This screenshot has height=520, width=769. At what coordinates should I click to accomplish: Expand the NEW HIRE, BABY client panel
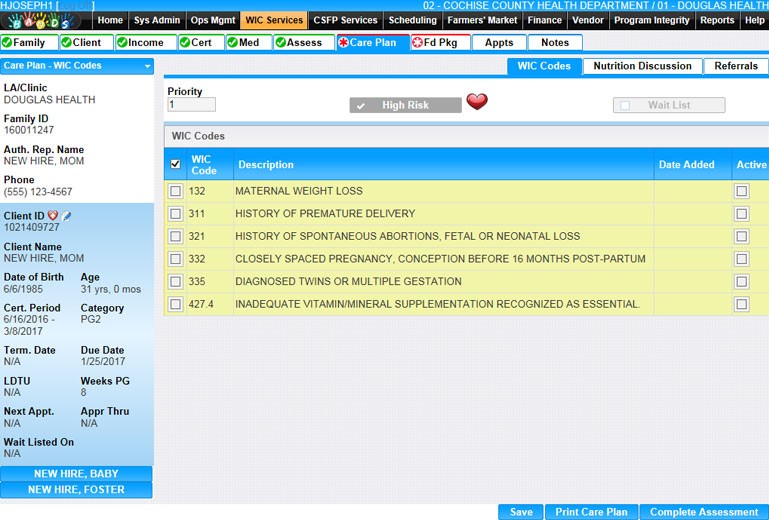(76, 474)
